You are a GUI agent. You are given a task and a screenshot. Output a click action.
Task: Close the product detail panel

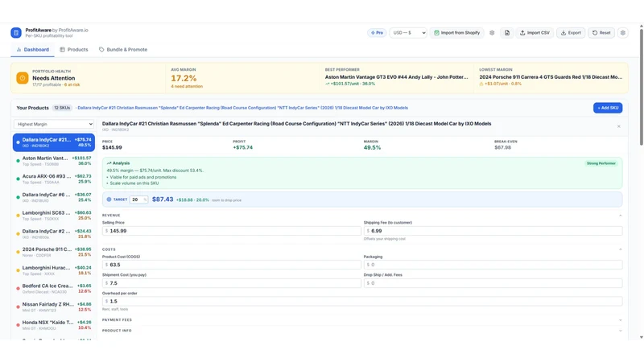coord(618,126)
